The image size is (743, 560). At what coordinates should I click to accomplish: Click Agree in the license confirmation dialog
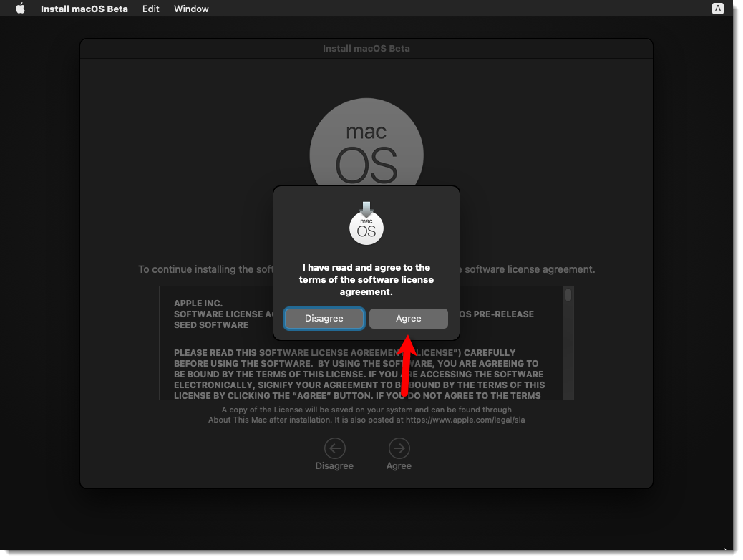coord(409,318)
